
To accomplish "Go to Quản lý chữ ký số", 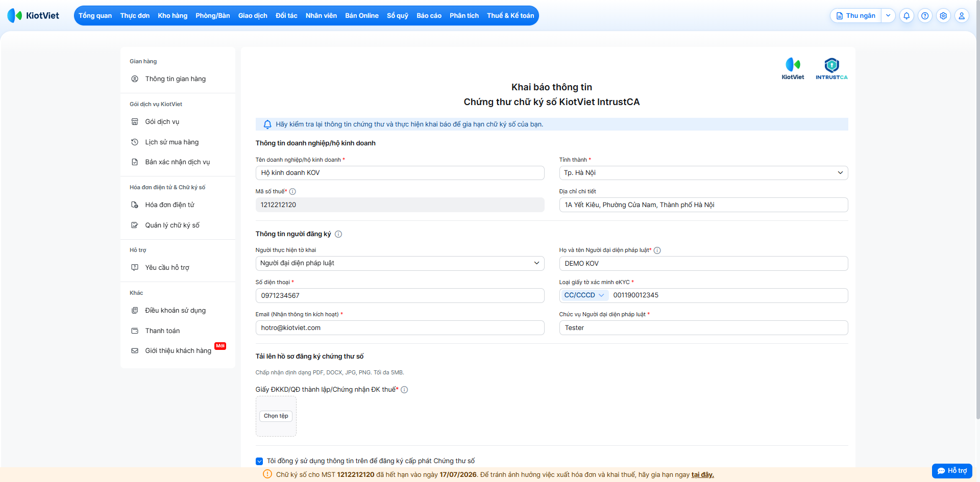I will pos(173,225).
